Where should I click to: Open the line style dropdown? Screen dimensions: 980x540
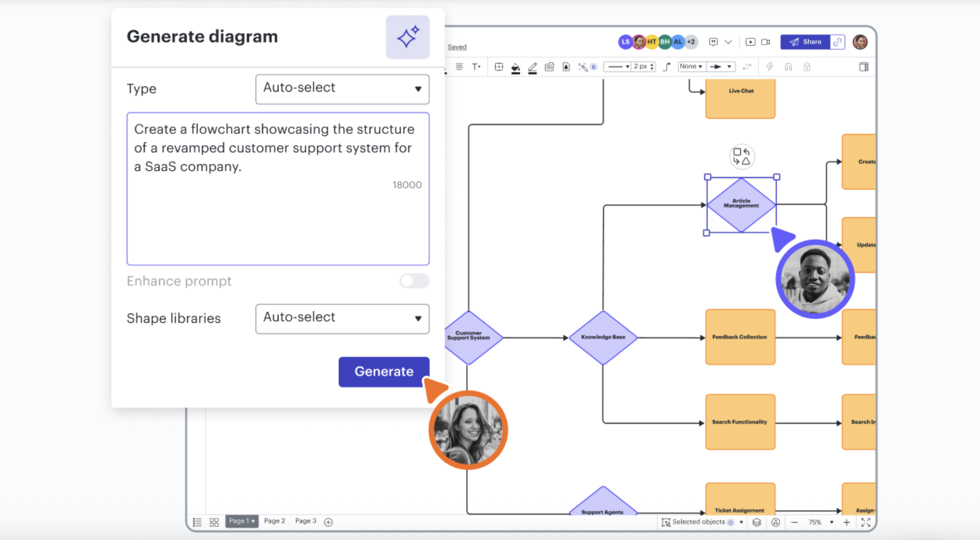618,67
